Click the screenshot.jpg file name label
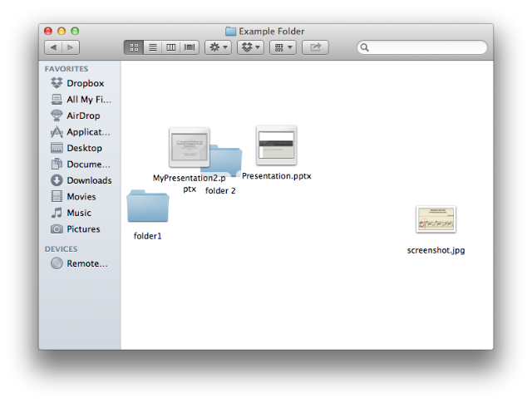The image size is (532, 403). tap(436, 250)
